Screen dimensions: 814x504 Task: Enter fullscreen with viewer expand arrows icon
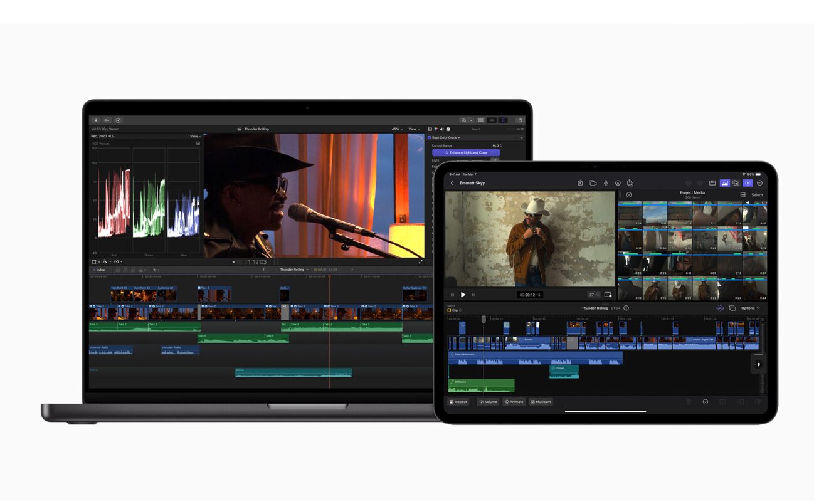click(420, 262)
